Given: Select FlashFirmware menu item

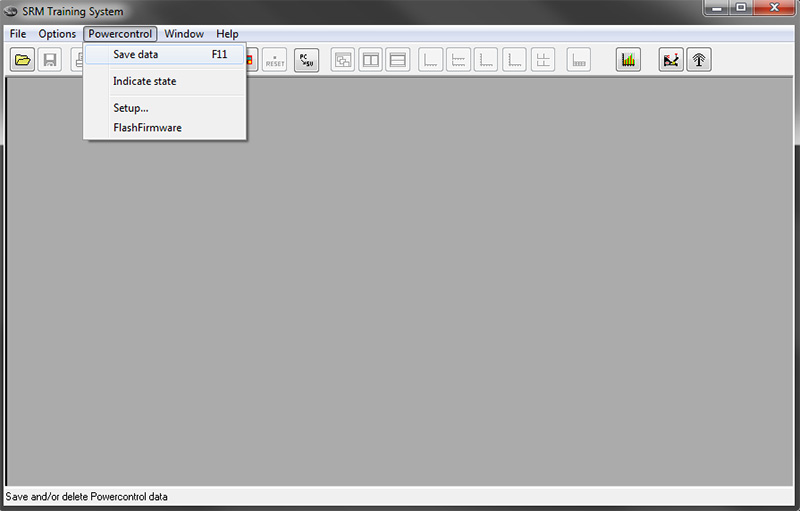Looking at the screenshot, I should (147, 128).
